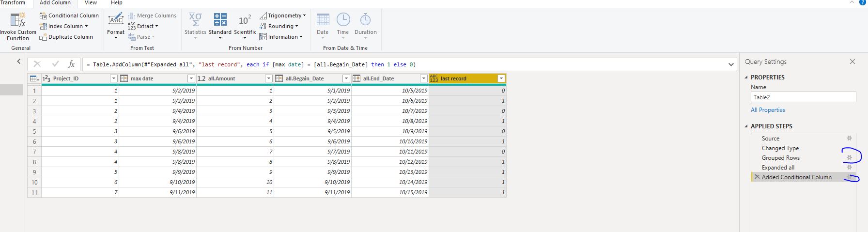The width and height of the screenshot is (868, 232).
Task: Collapse the ribbon with the caret
Action: point(852,2)
